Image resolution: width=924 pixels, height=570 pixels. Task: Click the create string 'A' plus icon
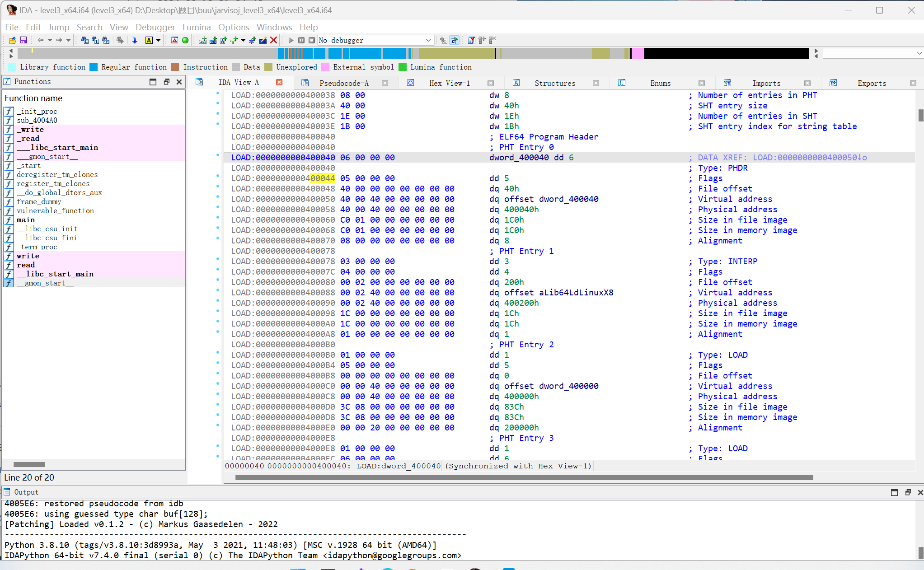(224, 40)
